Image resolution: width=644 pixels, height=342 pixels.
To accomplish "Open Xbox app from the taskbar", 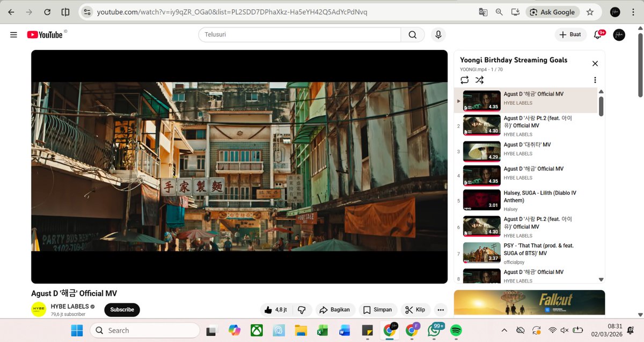I will click(257, 330).
